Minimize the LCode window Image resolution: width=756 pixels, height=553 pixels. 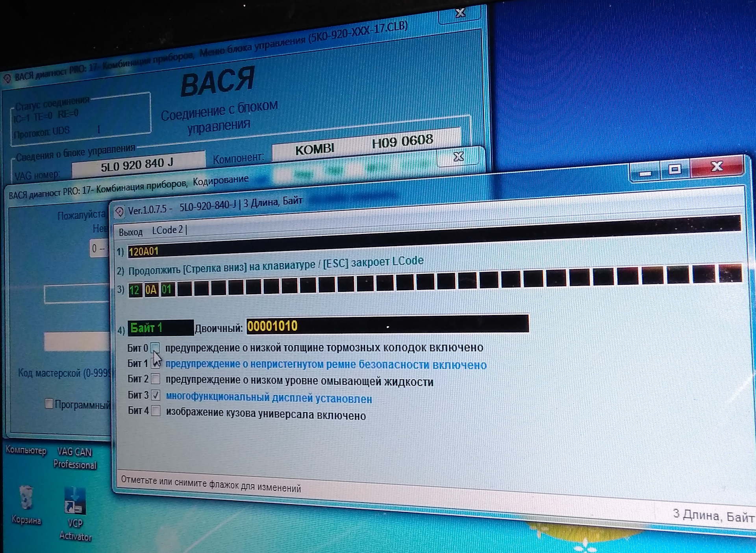pos(645,173)
